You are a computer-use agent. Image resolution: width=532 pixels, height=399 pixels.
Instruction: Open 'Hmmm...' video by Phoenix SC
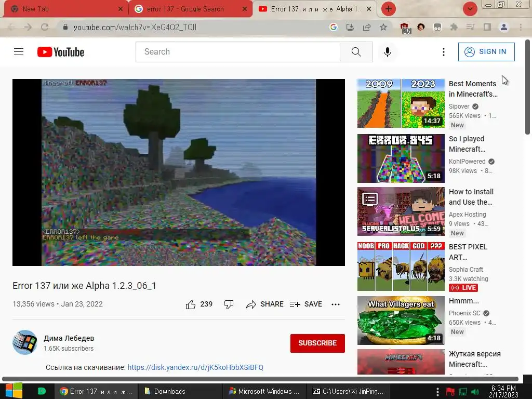[x=464, y=301]
